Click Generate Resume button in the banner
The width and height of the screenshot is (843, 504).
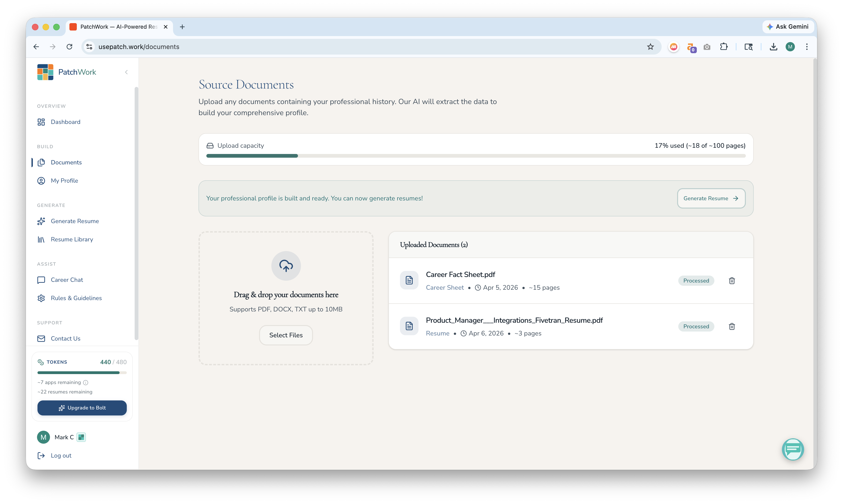711,198
